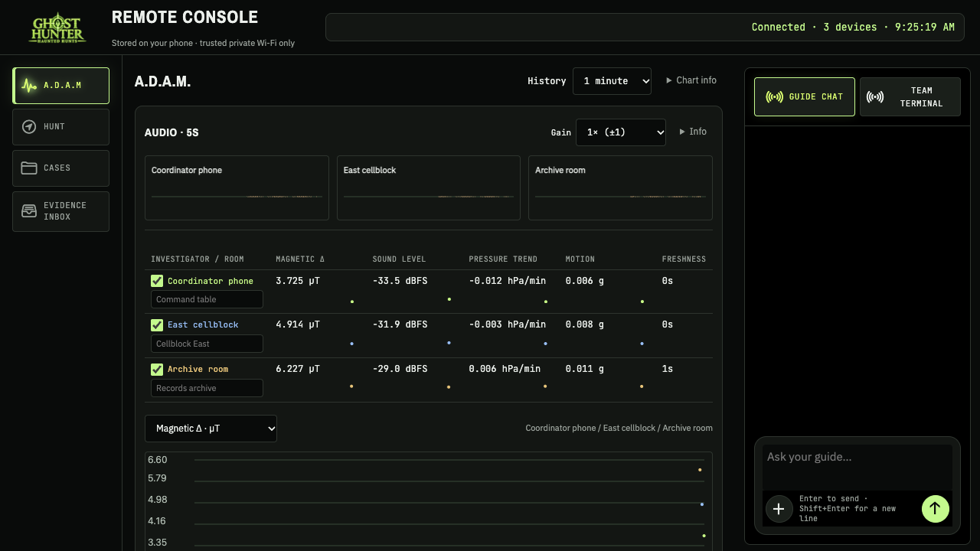Uncheck the Archive room checkbox

(157, 370)
